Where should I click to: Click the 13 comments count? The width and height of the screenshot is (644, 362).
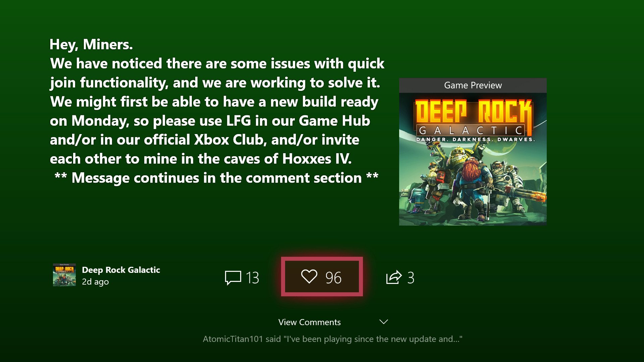click(252, 278)
